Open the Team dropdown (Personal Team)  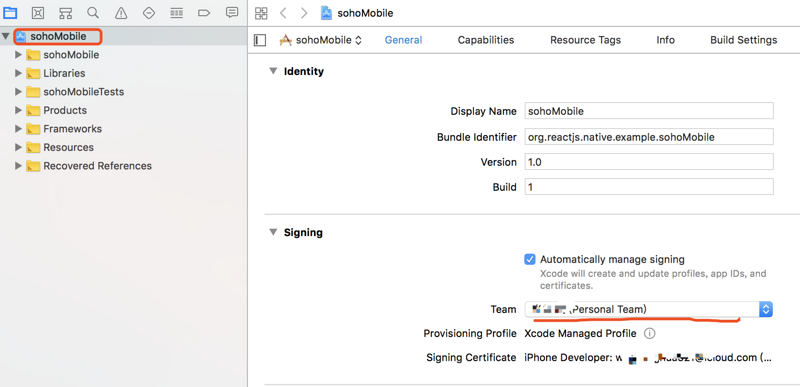(x=648, y=309)
